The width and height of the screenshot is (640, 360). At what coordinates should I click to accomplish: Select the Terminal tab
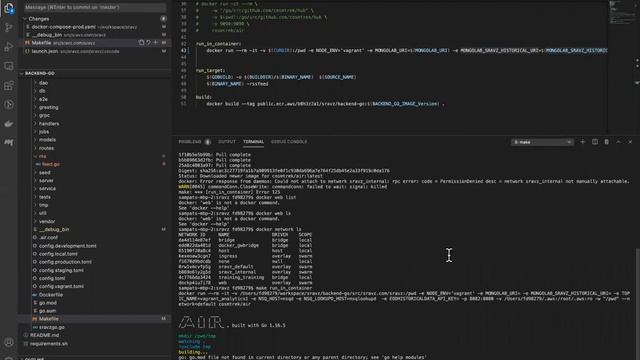[x=253, y=142]
